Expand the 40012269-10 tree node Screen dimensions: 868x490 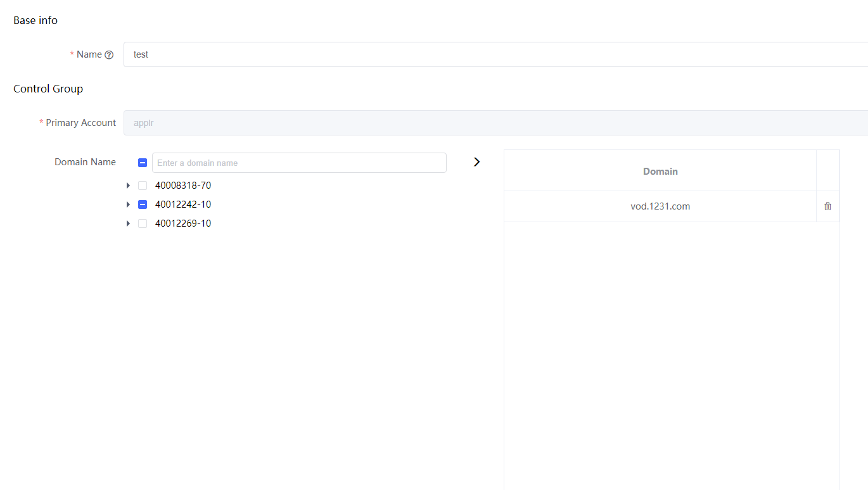128,223
